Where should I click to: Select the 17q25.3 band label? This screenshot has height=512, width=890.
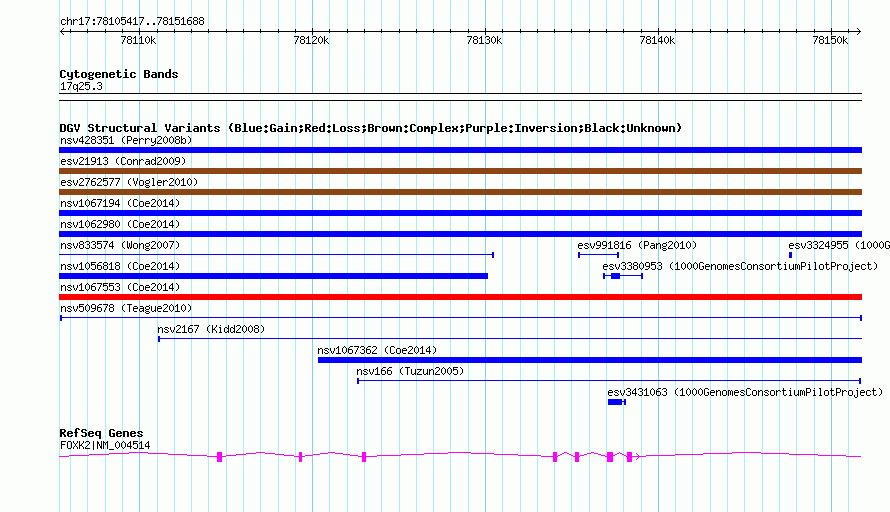point(81,86)
